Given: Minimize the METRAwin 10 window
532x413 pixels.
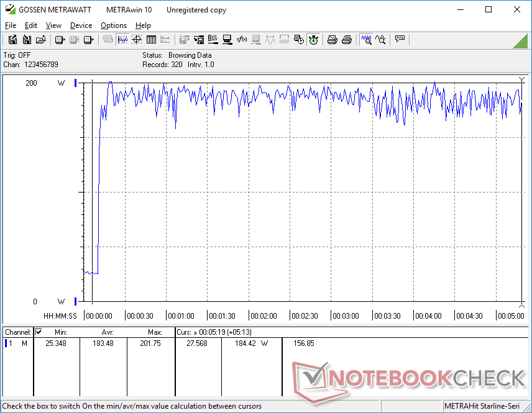Looking at the screenshot, I should click(x=461, y=9).
